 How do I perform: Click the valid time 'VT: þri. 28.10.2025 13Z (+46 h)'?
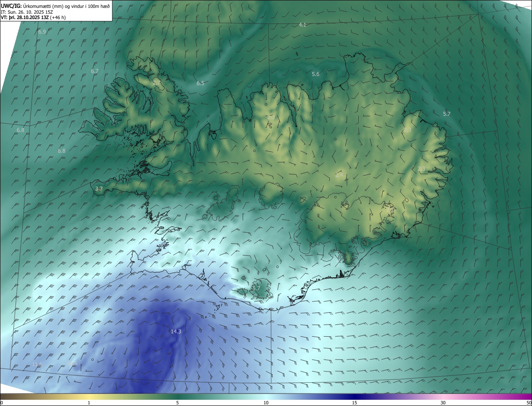coord(33,17)
